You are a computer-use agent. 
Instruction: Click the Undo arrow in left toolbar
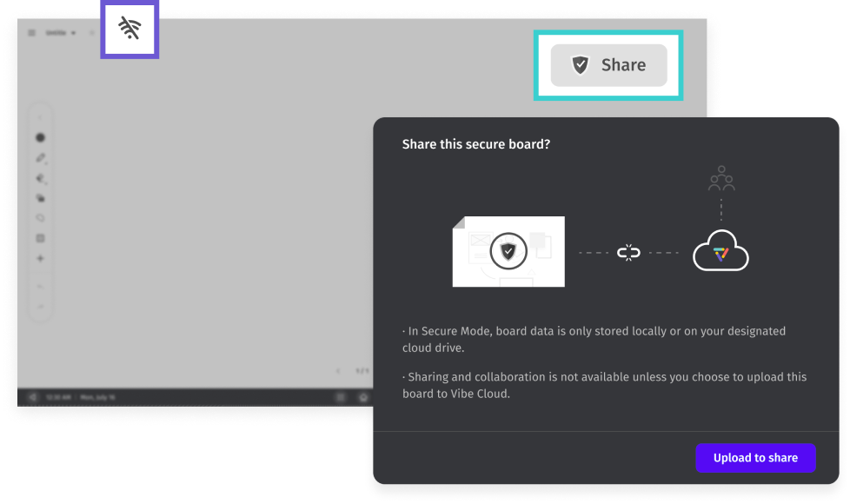point(40,286)
